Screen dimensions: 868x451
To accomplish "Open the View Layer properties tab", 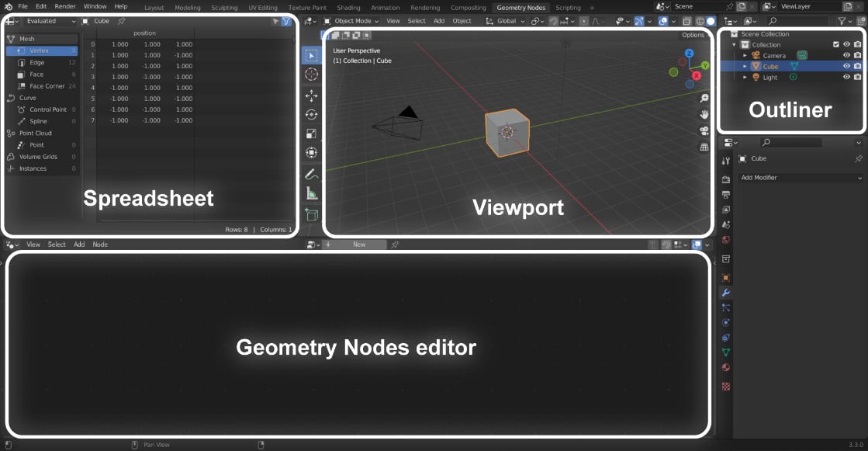I will [726, 210].
